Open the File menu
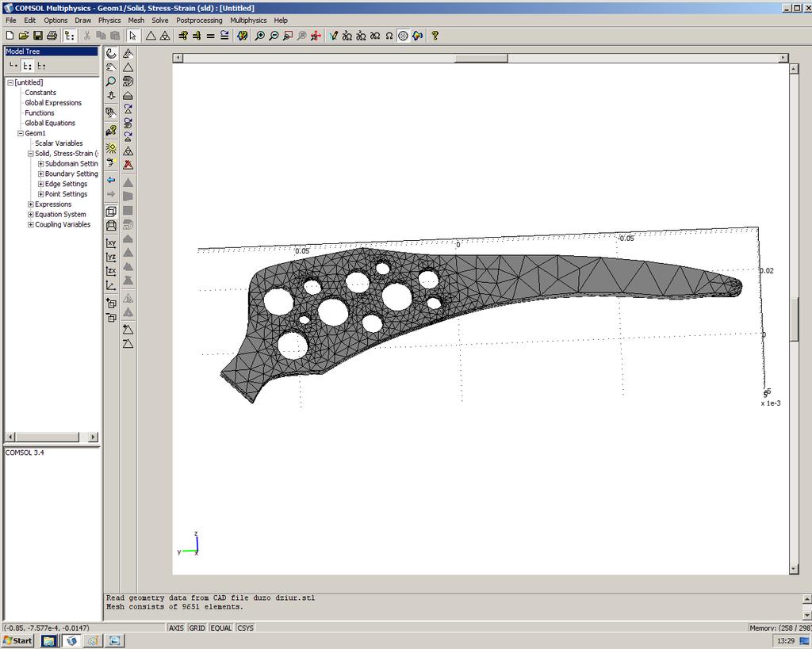The image size is (812, 649). [11, 20]
